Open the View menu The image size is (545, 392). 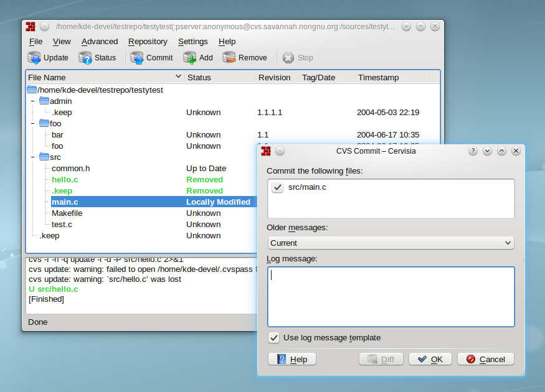click(x=62, y=42)
